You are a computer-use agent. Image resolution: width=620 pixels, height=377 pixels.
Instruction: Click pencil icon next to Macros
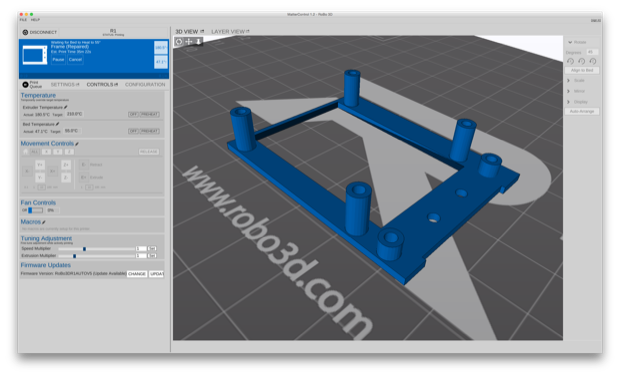tap(44, 222)
